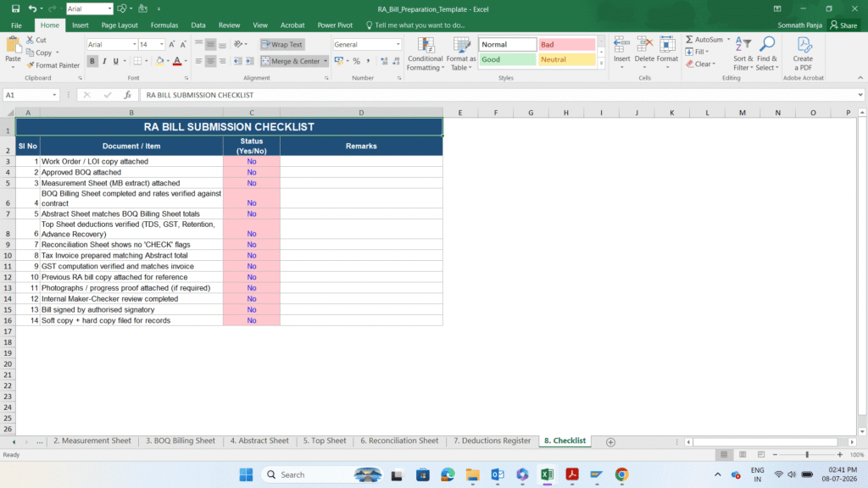The image size is (868, 488).
Task: Click the Copy button
Action: pyautogui.click(x=39, y=53)
